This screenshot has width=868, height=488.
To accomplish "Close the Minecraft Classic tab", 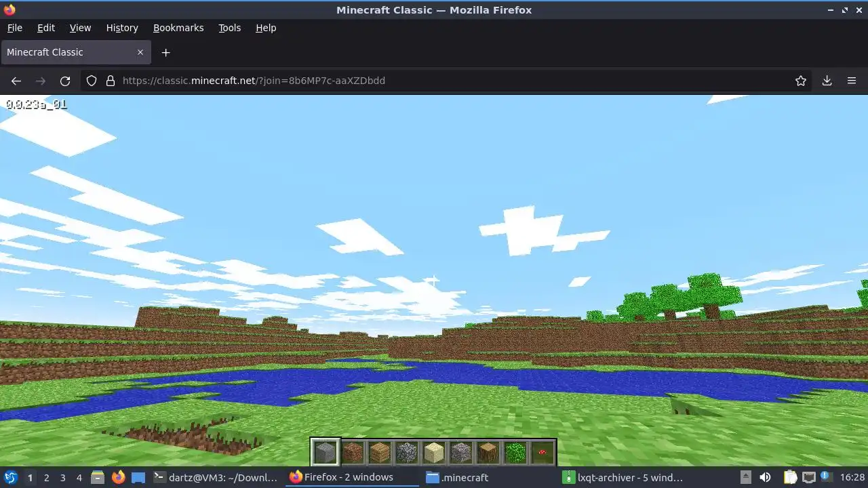I will pos(140,52).
